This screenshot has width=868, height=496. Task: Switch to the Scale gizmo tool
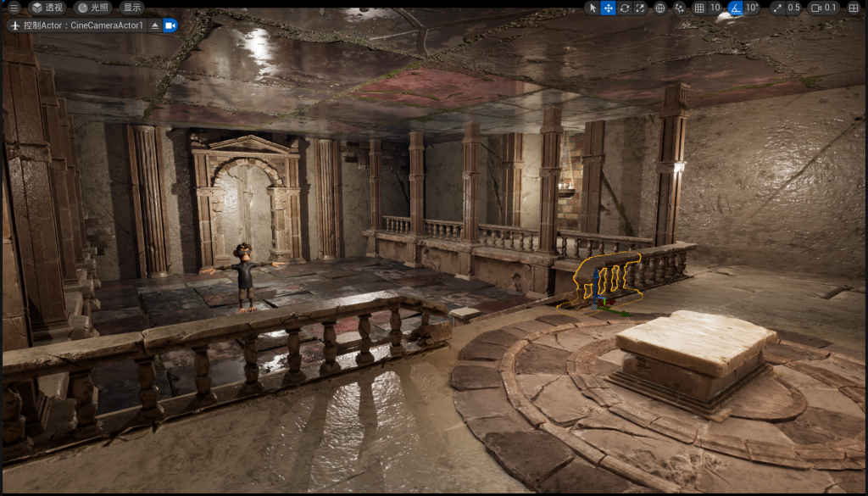(640, 8)
